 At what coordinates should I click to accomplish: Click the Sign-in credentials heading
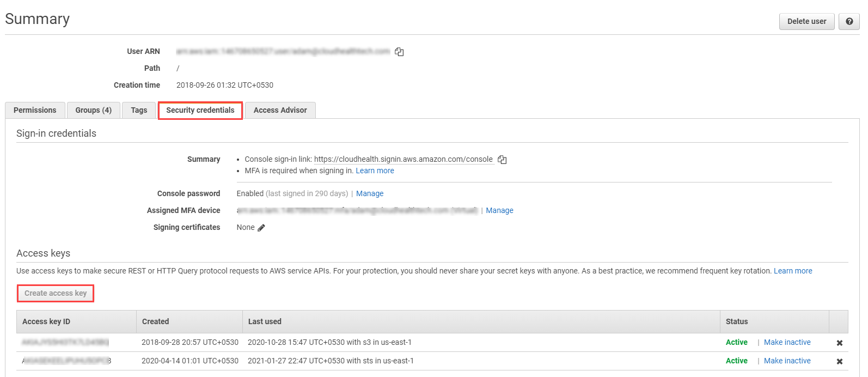(56, 133)
